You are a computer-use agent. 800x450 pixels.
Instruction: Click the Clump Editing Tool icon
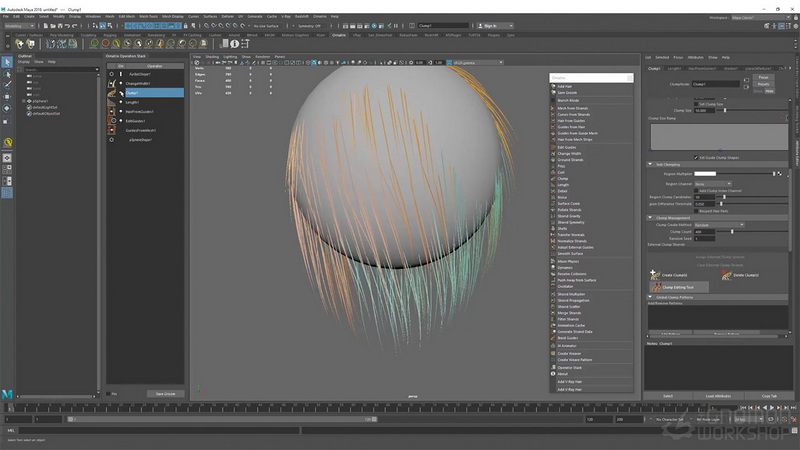point(657,287)
